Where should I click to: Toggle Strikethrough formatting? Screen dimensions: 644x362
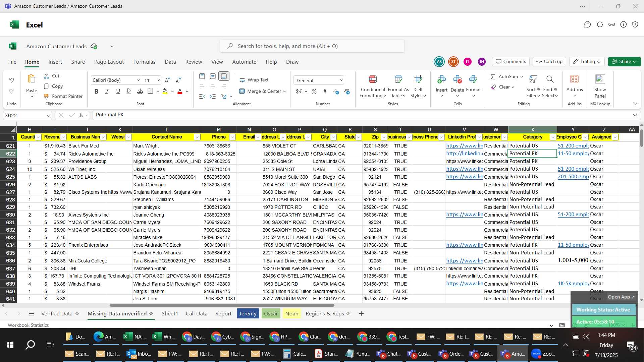[140, 91]
